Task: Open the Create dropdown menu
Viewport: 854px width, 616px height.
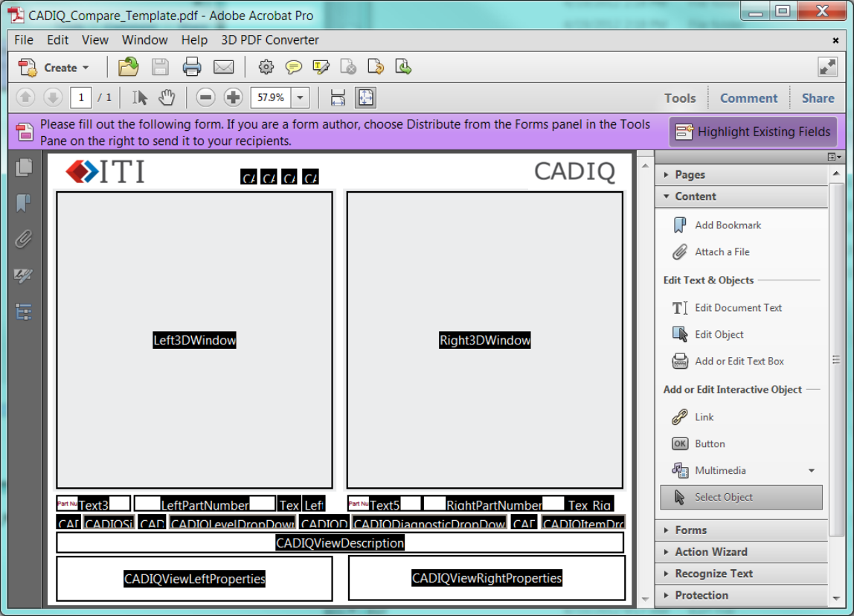Action: point(57,67)
